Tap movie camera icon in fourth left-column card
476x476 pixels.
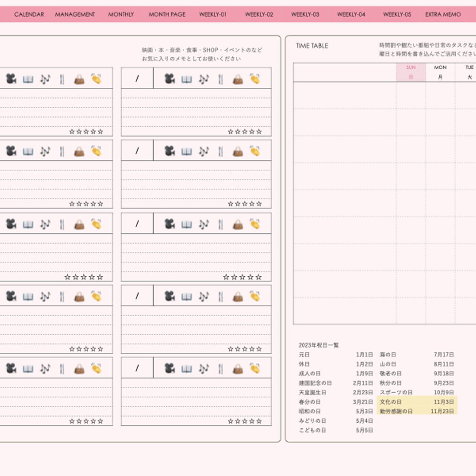[x=11, y=296]
